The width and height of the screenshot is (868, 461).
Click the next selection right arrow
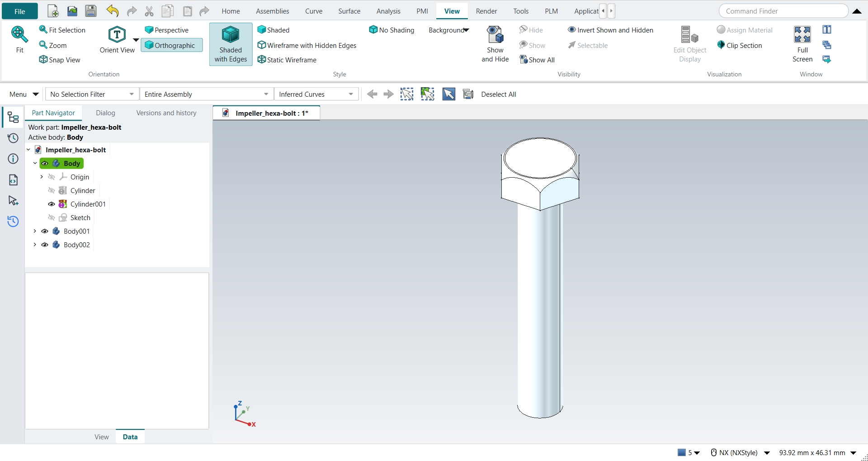coord(388,94)
